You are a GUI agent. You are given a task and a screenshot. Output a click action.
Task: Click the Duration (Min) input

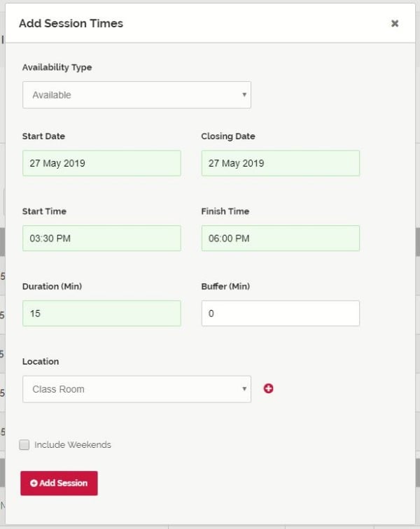coord(101,313)
